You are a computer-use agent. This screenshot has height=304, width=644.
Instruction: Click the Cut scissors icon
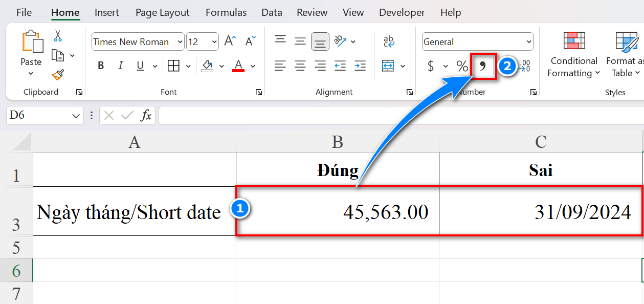58,36
